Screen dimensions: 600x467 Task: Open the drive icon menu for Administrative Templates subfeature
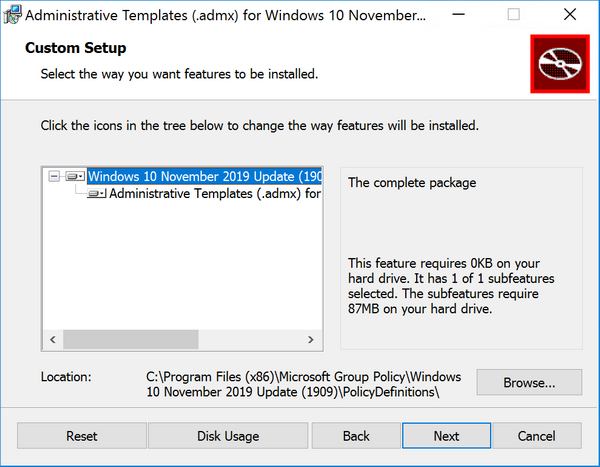pyautogui.click(x=97, y=194)
